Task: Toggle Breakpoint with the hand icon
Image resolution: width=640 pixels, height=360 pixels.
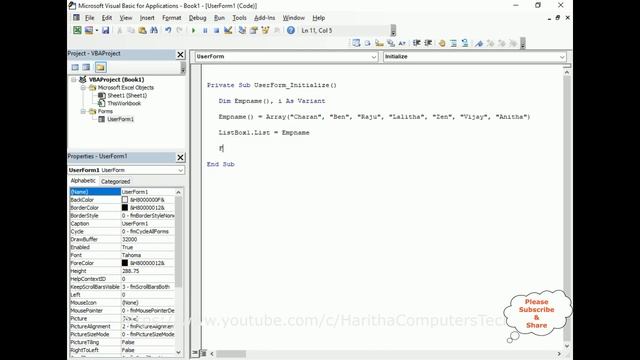Action: tap(442, 43)
